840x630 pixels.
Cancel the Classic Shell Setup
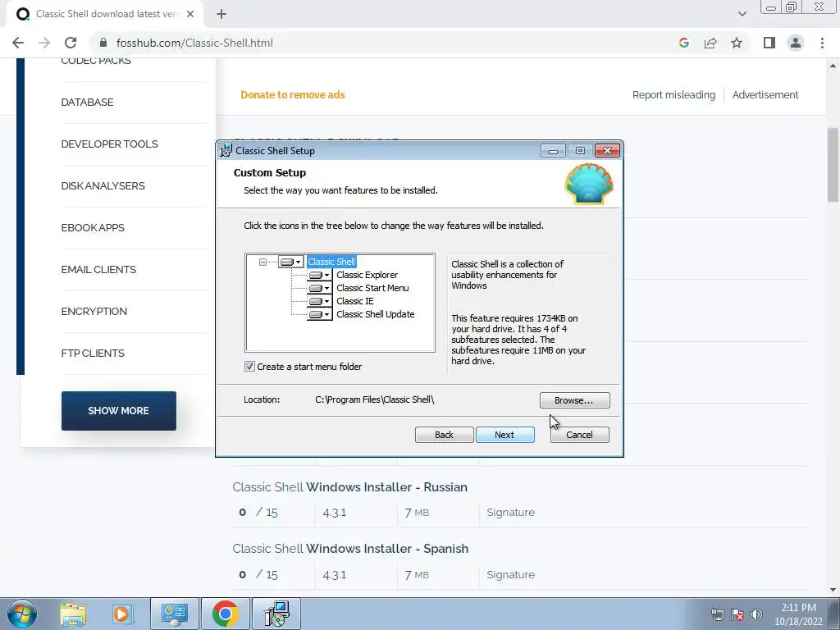coord(580,435)
